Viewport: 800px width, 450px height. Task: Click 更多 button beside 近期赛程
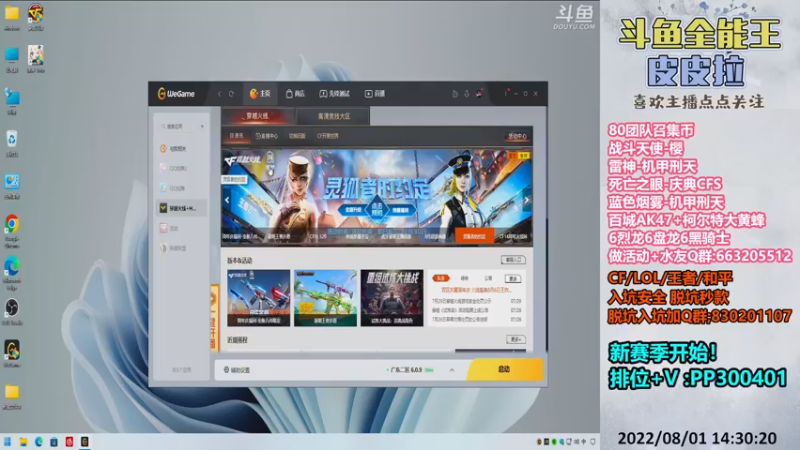point(516,339)
